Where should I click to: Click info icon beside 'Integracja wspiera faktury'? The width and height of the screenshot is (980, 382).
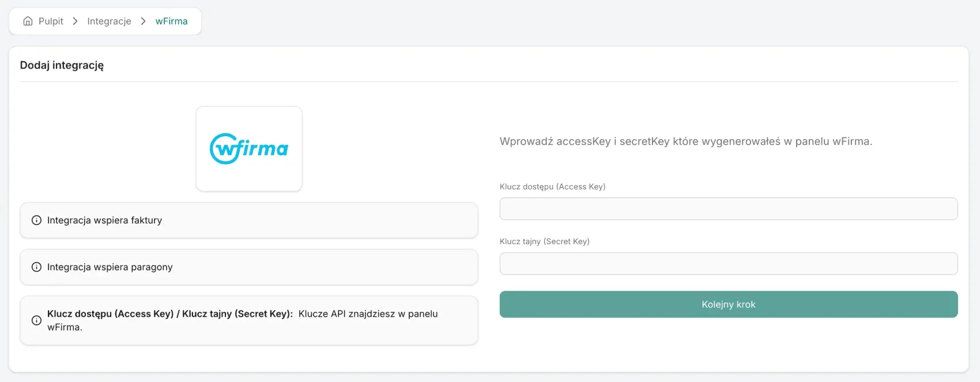36,220
